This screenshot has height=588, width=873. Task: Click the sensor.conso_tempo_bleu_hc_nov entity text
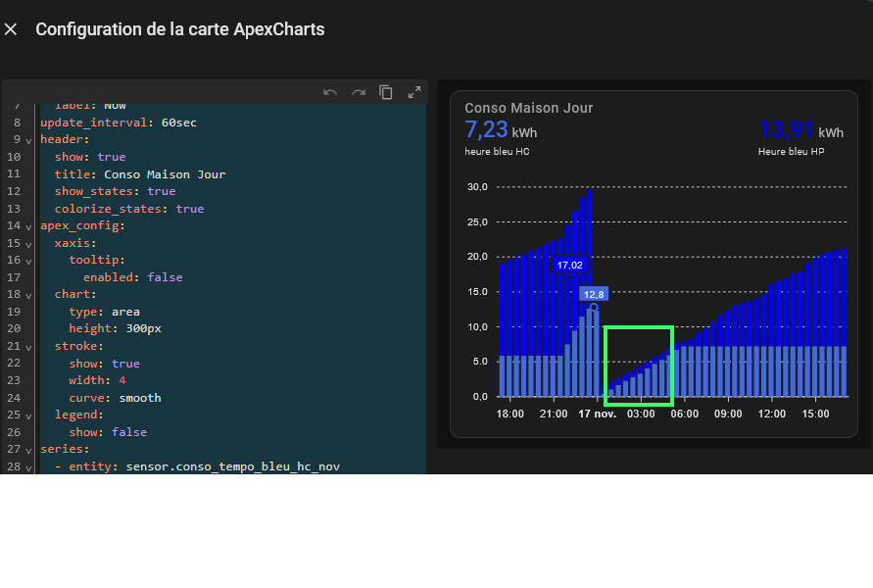(232, 466)
